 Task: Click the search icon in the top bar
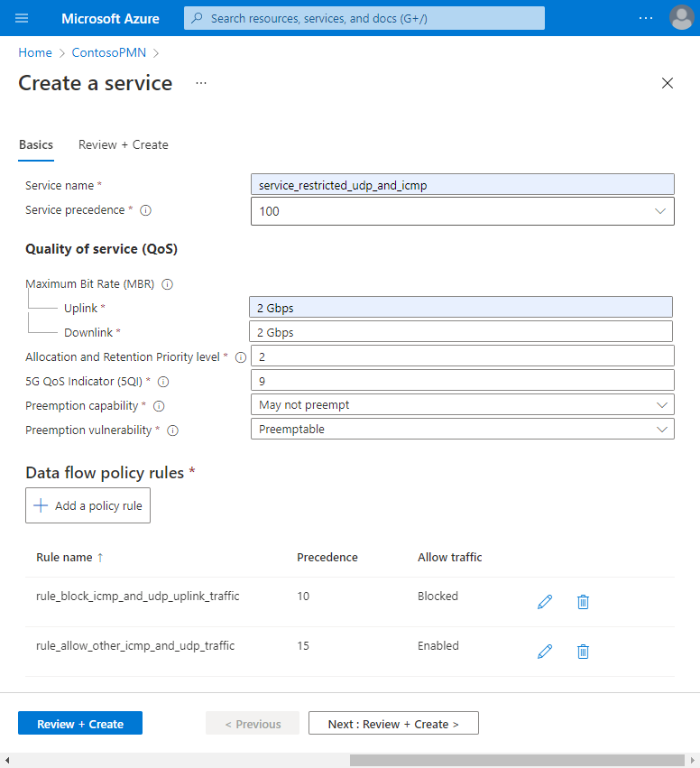pos(197,17)
